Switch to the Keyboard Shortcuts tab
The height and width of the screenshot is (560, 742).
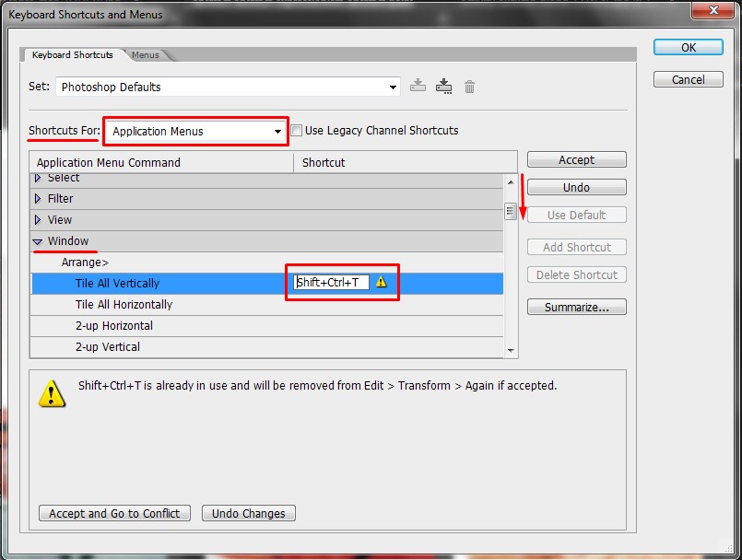pos(73,55)
